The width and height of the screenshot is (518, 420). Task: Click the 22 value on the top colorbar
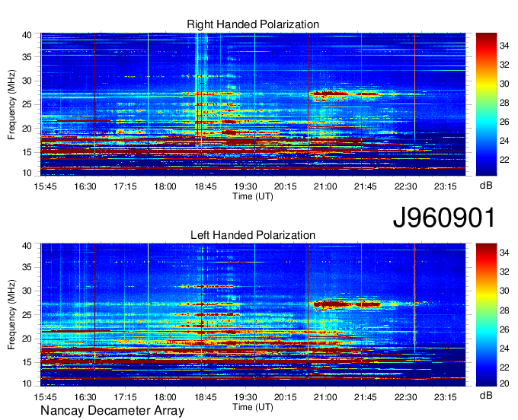[504, 160]
